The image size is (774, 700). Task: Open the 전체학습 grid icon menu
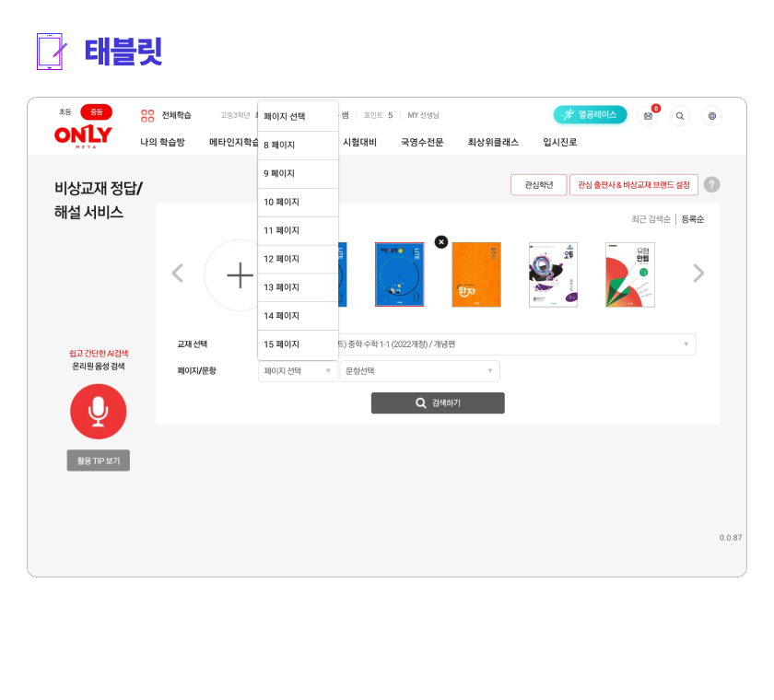pyautogui.click(x=147, y=115)
